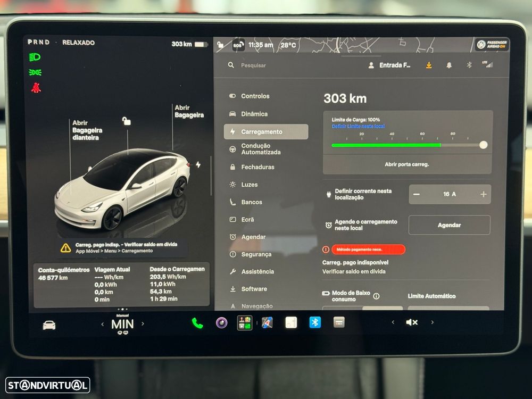Open Condução Automatizada settings
The height and width of the screenshot is (399, 532).
click(255, 149)
